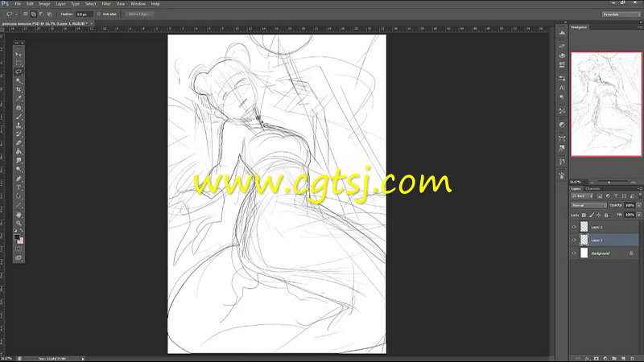
Task: Select the Line shape tool
Action: click(19, 205)
